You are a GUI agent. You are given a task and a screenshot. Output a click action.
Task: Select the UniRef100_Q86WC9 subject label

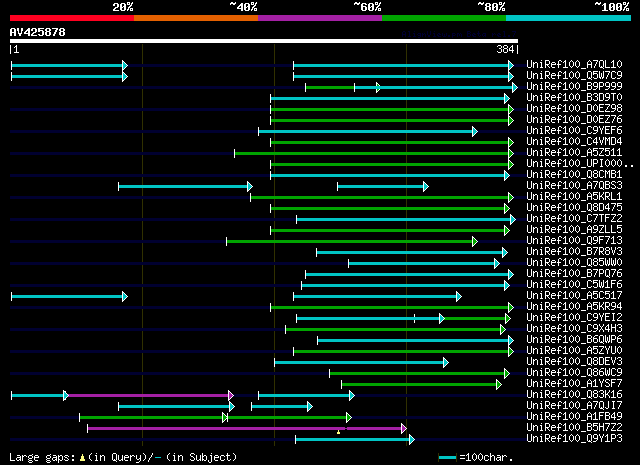pos(574,372)
